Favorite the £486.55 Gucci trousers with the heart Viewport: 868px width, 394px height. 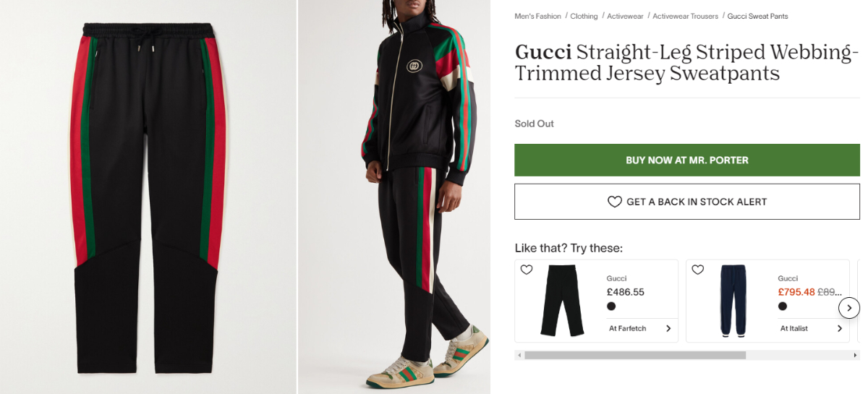click(527, 270)
